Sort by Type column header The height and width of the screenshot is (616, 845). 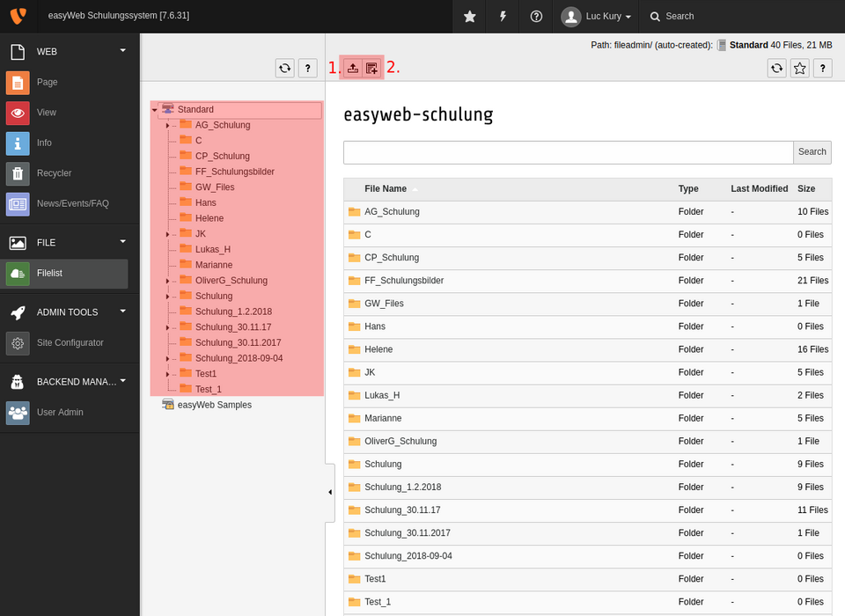(x=688, y=188)
